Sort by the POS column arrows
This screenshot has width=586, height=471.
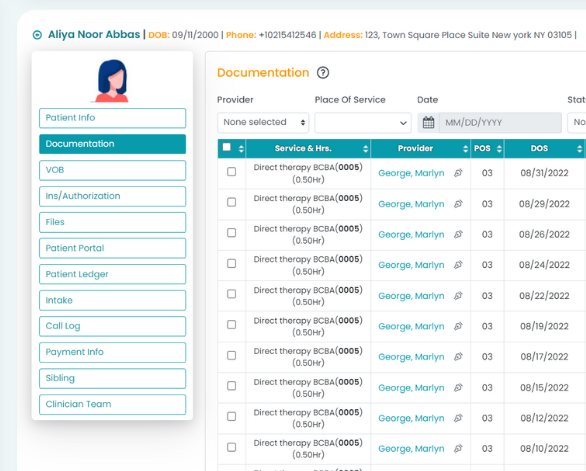pyautogui.click(x=499, y=149)
